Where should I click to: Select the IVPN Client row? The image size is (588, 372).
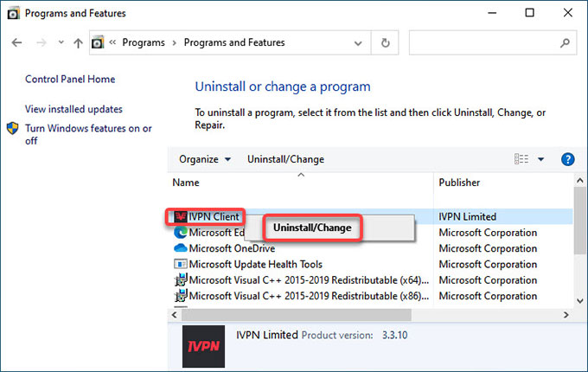pyautogui.click(x=370, y=217)
